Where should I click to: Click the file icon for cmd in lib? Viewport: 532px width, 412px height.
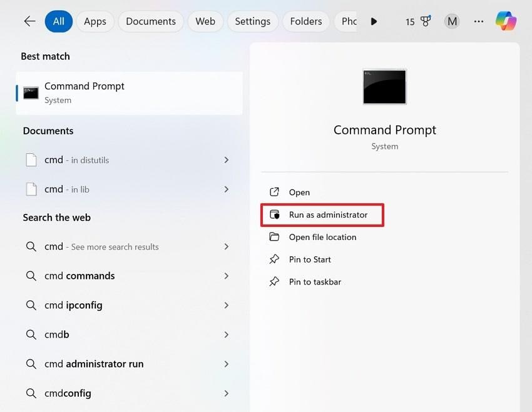point(31,189)
